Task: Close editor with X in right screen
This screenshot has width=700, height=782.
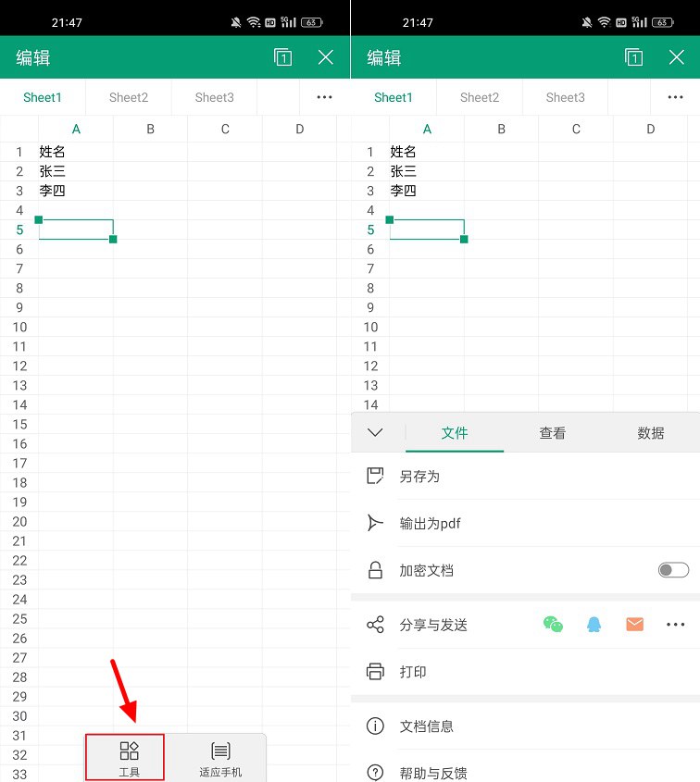Action: coord(677,57)
